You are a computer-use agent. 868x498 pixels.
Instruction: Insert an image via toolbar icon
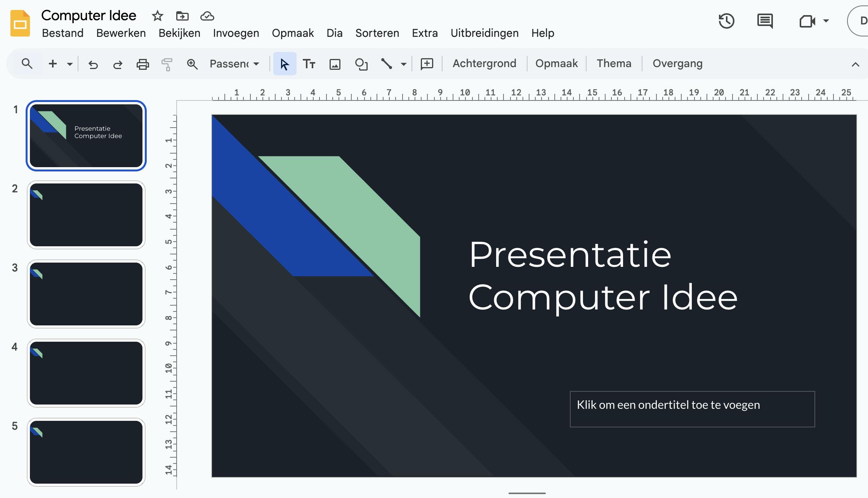coord(335,64)
